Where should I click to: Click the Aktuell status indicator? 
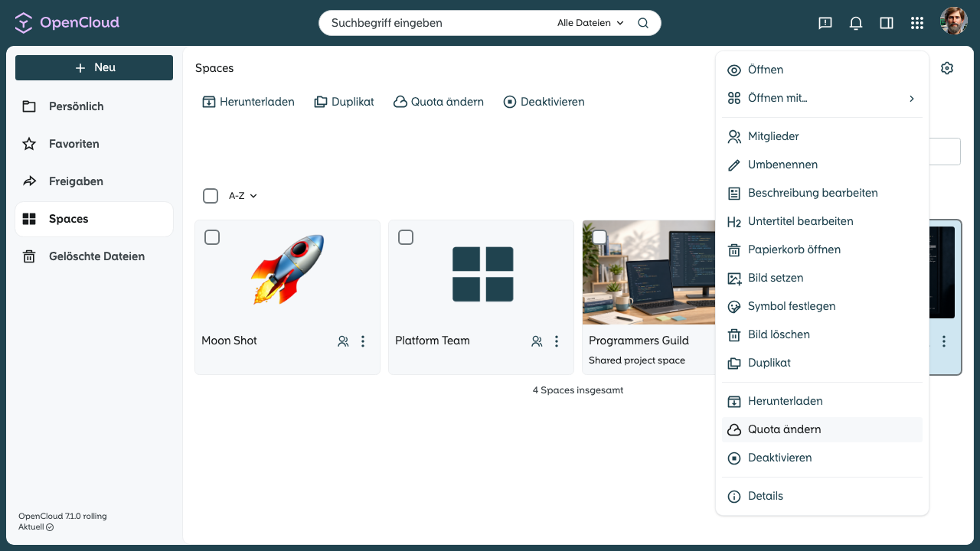coord(36,527)
